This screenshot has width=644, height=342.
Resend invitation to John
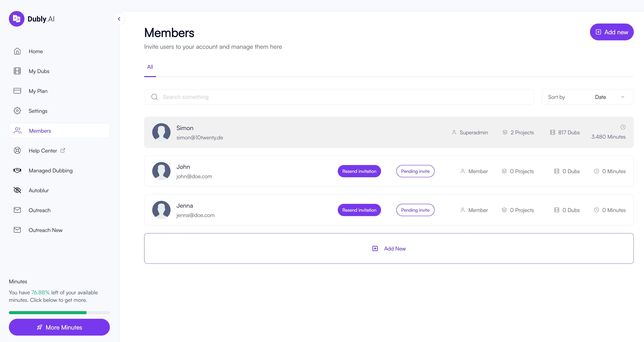pos(359,171)
